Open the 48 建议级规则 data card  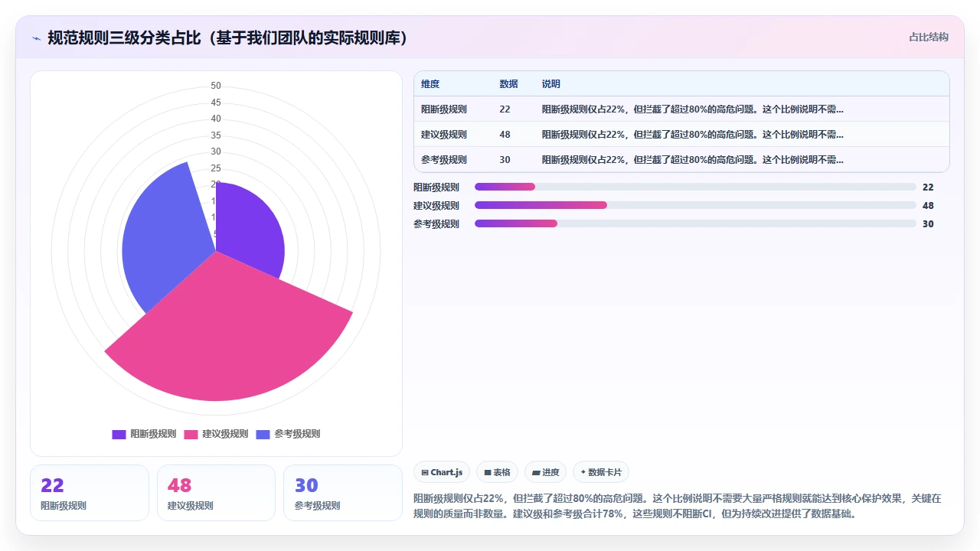216,493
